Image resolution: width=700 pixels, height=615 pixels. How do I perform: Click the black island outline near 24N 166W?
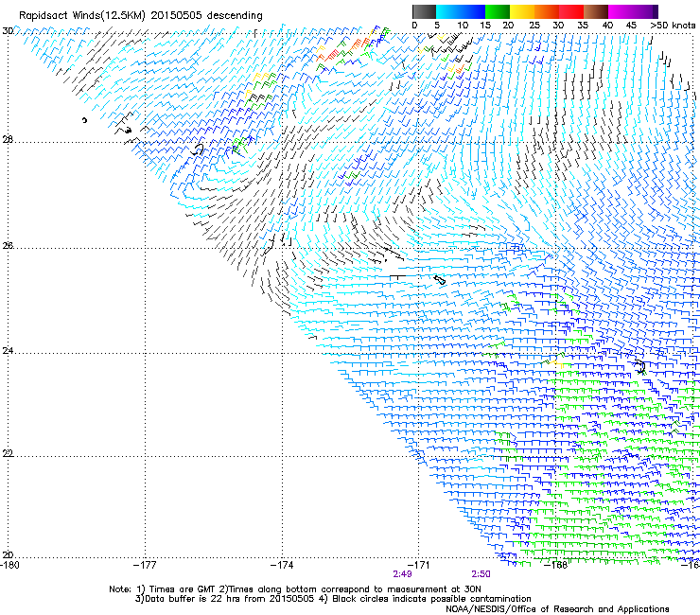click(x=640, y=366)
